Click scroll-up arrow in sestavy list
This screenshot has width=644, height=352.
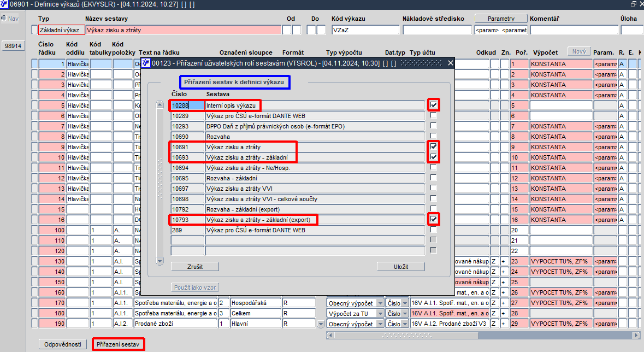click(159, 105)
